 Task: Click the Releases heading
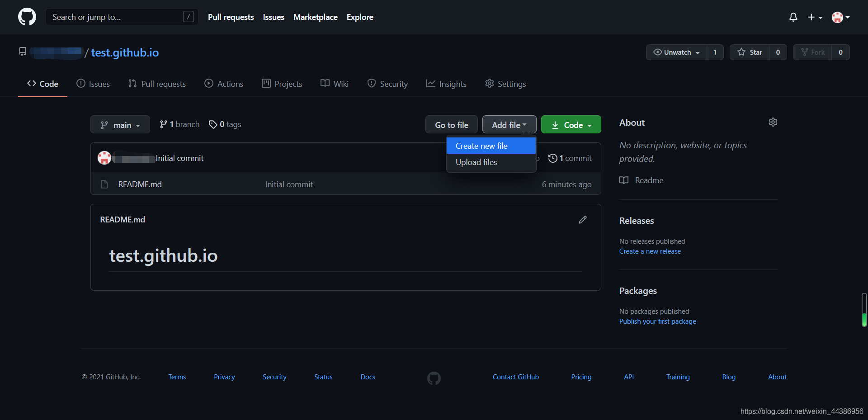coord(637,221)
